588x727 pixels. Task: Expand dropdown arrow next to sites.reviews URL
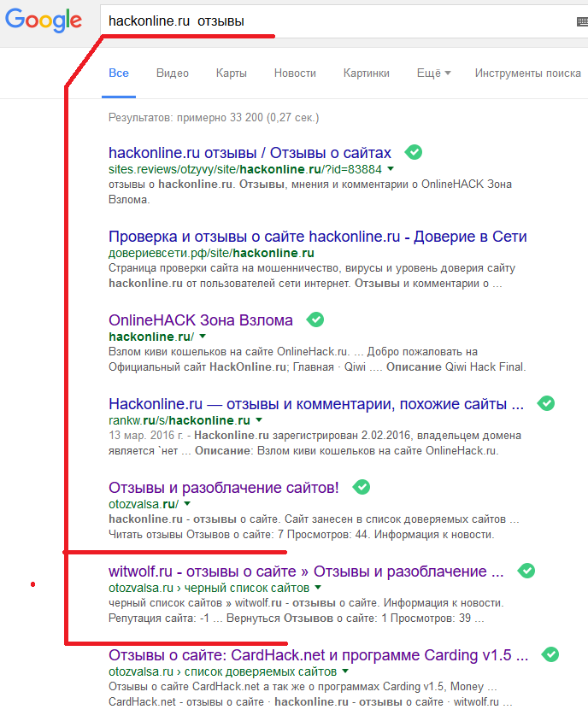pos(391,169)
